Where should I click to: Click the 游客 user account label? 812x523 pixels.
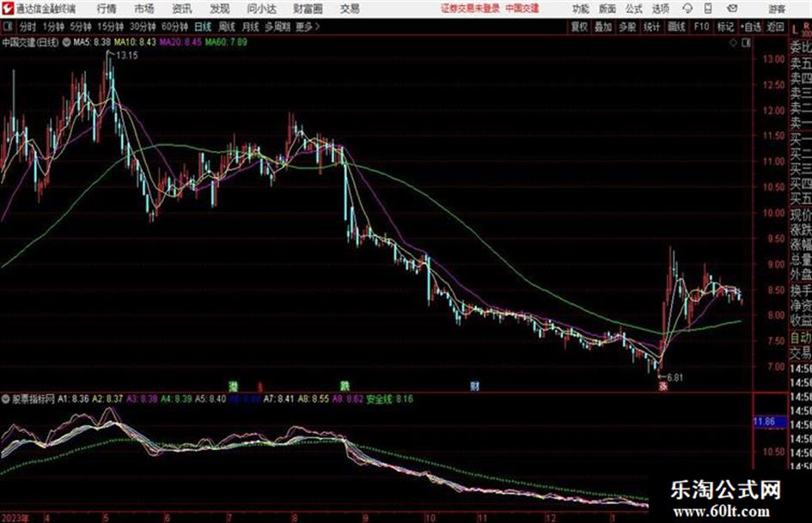tap(777, 9)
